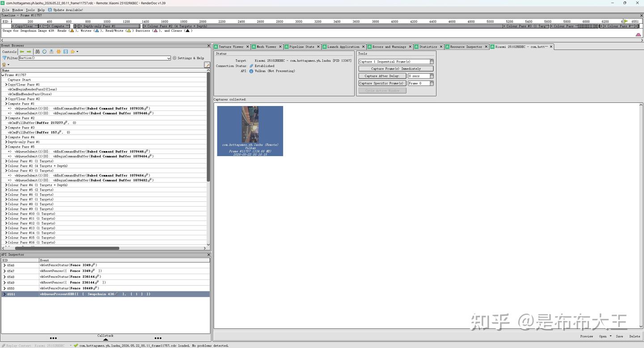Viewport: 644px width, 348px height.
Task: Go to previous event with green left arrow
Action: coord(22,52)
